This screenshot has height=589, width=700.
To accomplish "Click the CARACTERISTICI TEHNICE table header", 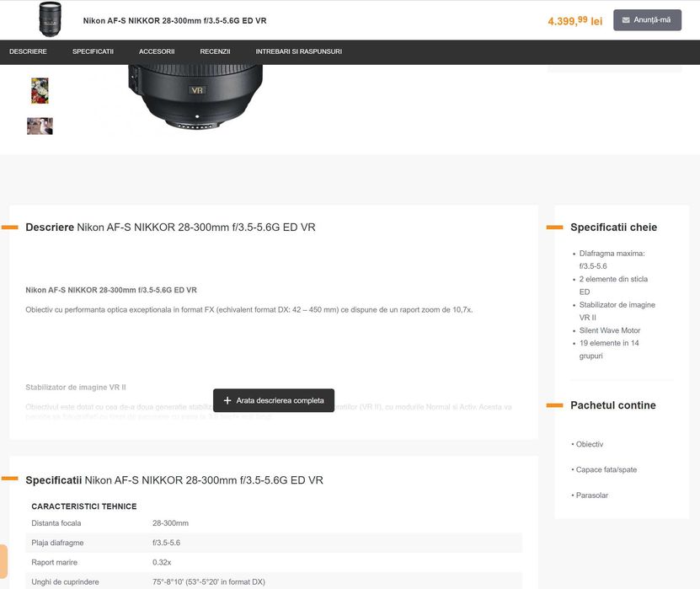I will 84,506.
